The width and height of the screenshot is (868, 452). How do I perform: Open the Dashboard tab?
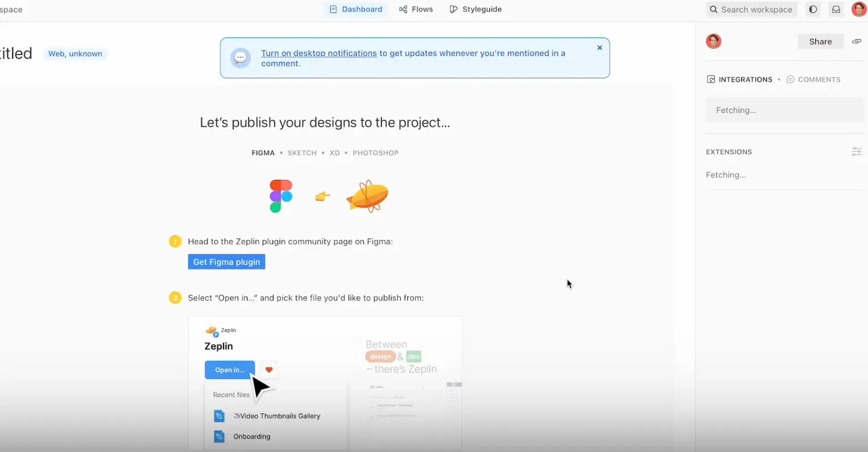pos(356,9)
